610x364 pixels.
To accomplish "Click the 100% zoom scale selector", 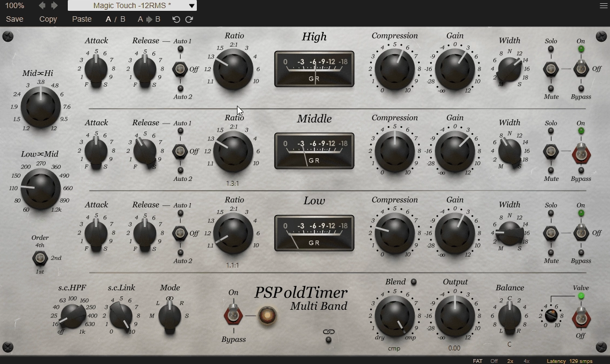I will [x=15, y=5].
